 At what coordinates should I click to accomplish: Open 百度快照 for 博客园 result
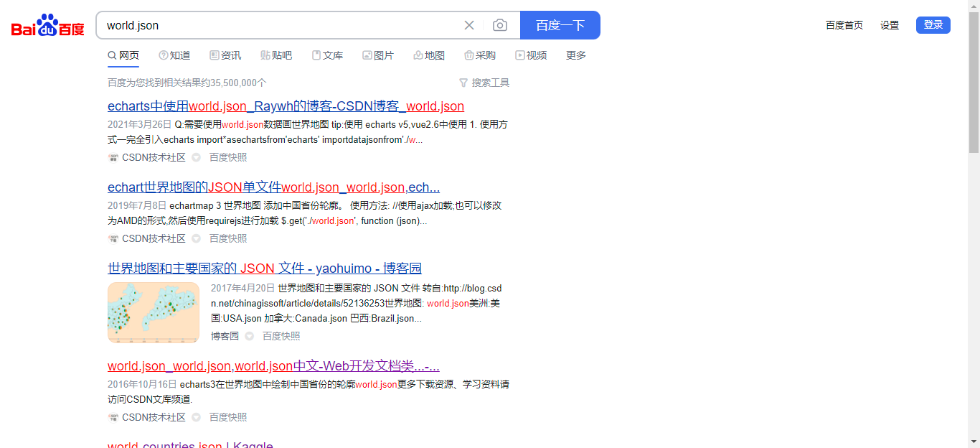pos(281,336)
